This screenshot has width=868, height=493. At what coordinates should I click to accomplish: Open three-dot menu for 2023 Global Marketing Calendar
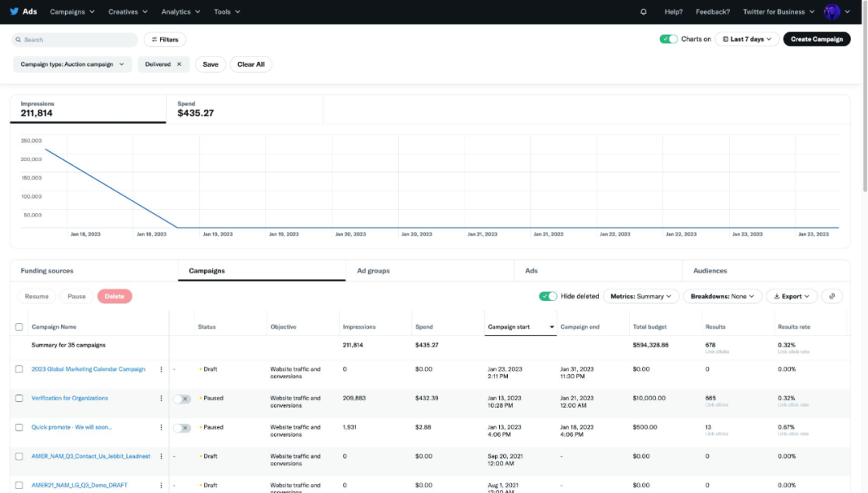161,369
